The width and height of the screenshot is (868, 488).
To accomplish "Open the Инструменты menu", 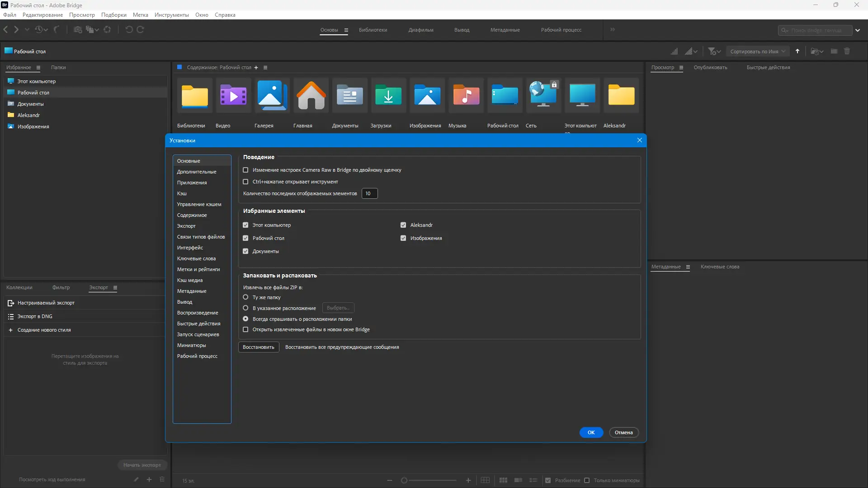I will [x=171, y=15].
